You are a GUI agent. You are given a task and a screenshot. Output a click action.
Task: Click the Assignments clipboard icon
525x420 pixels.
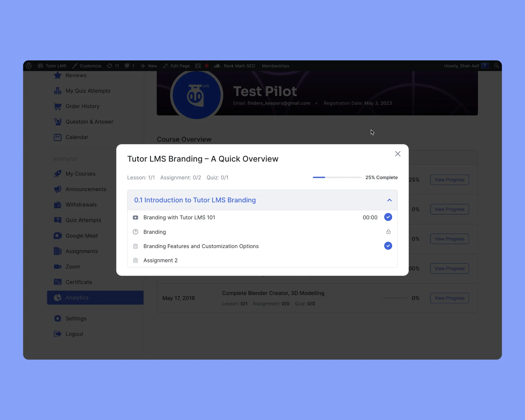click(x=57, y=251)
